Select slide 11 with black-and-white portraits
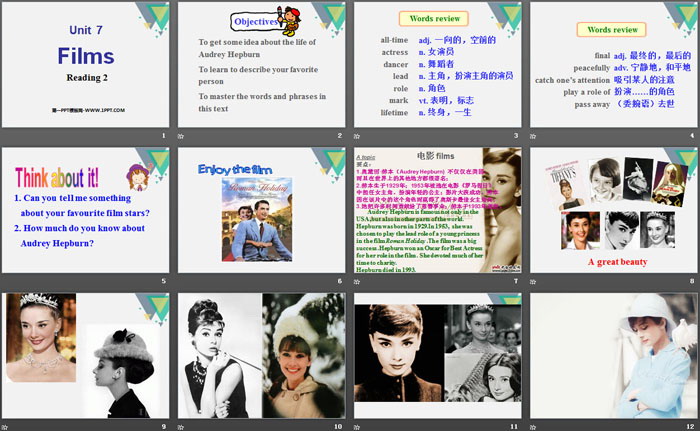This screenshot has height=431, width=700. pyautogui.click(x=436, y=355)
